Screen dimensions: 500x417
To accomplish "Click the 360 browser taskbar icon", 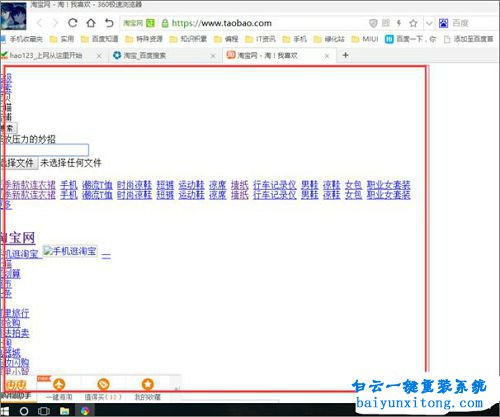I will coord(85,411).
